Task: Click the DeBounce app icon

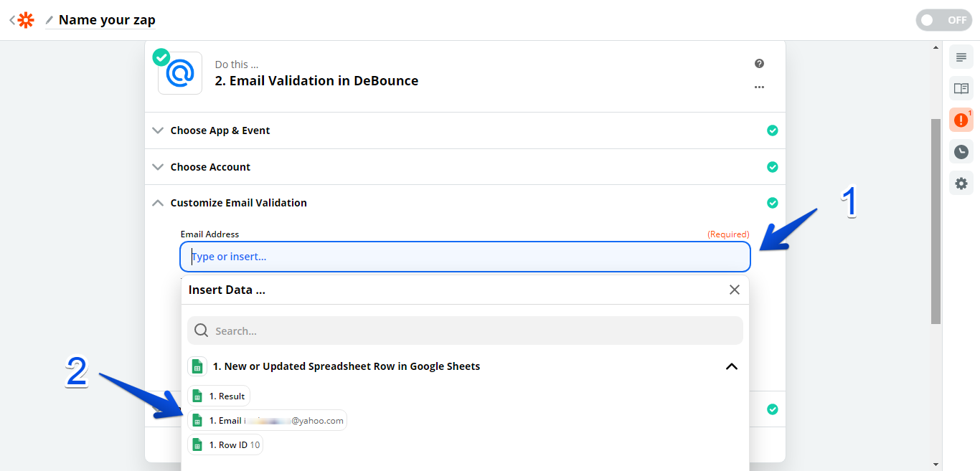Action: point(180,73)
